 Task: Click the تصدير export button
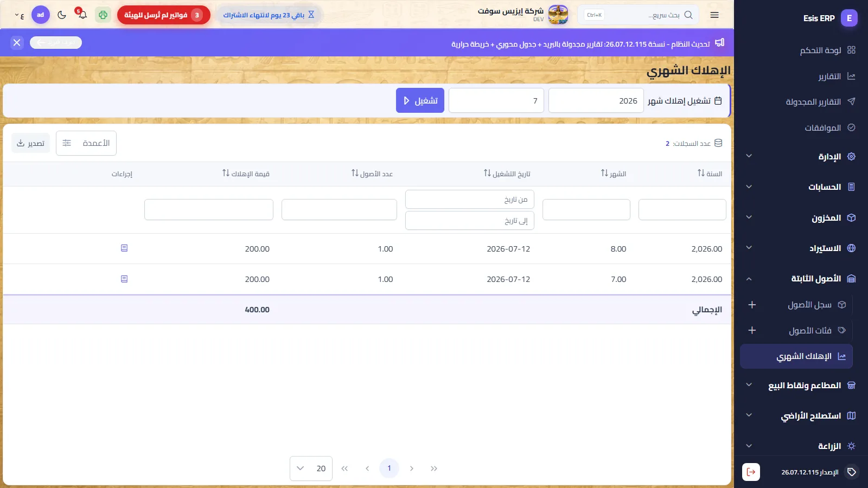(31, 143)
